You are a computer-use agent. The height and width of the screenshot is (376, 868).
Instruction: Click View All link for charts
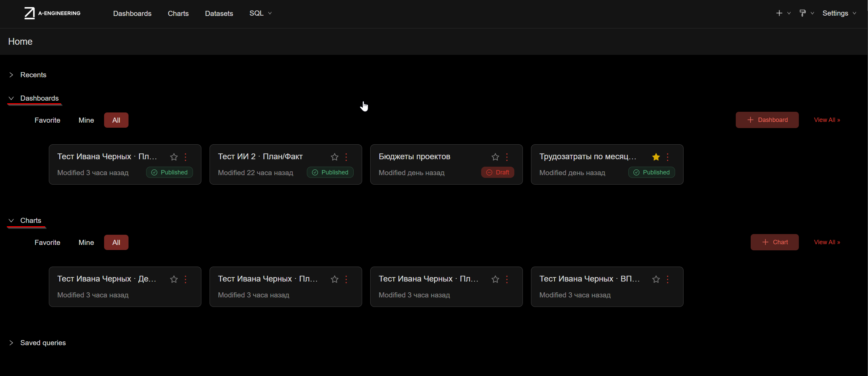(827, 242)
